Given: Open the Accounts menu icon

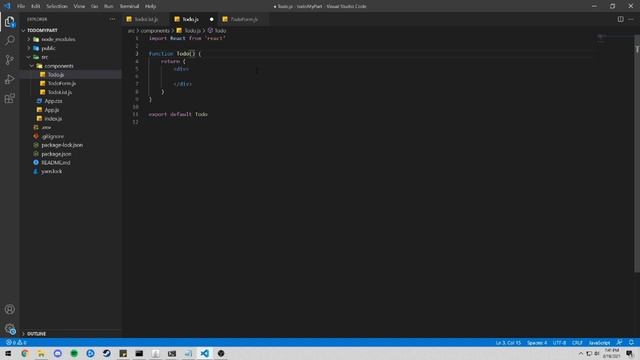Looking at the screenshot, I should [9, 309].
